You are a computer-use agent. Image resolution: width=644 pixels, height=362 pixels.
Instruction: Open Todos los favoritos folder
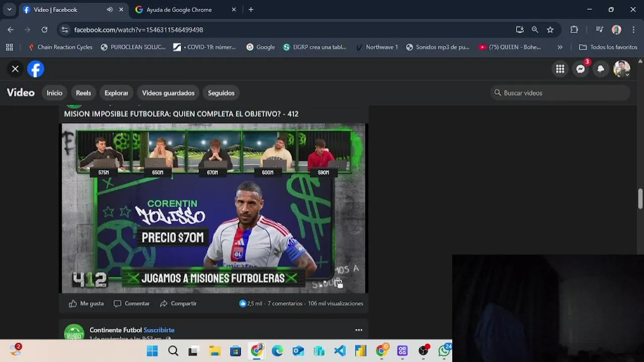click(608, 47)
